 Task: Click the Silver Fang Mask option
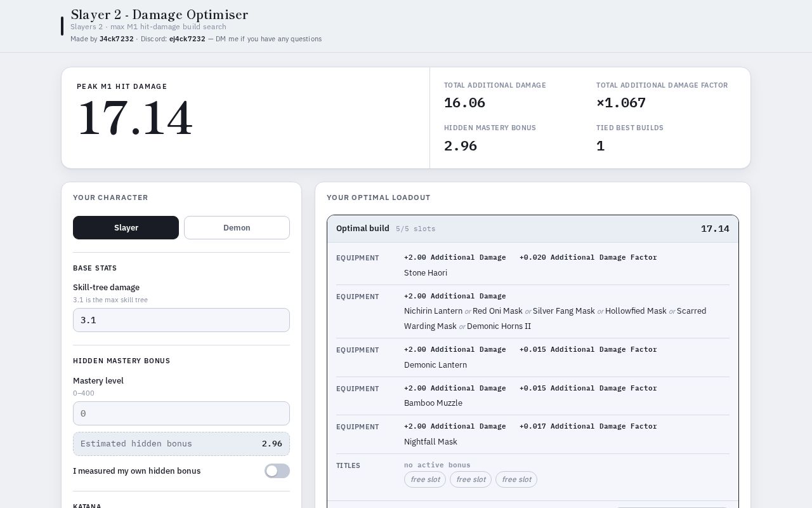click(564, 311)
